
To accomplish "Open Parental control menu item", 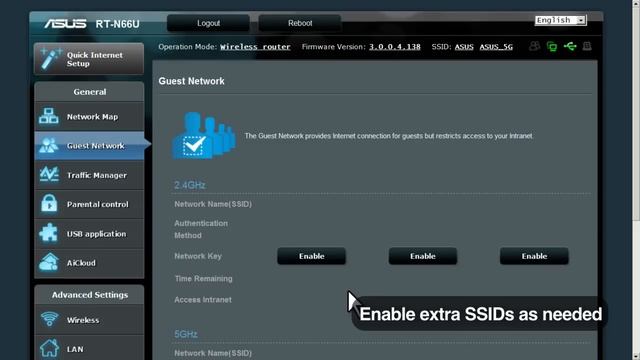I will [x=89, y=204].
